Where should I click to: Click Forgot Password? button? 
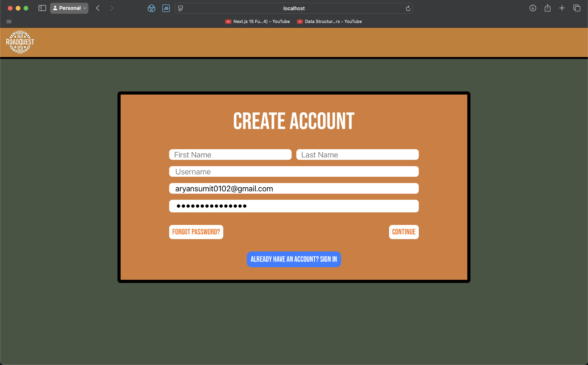click(x=196, y=232)
